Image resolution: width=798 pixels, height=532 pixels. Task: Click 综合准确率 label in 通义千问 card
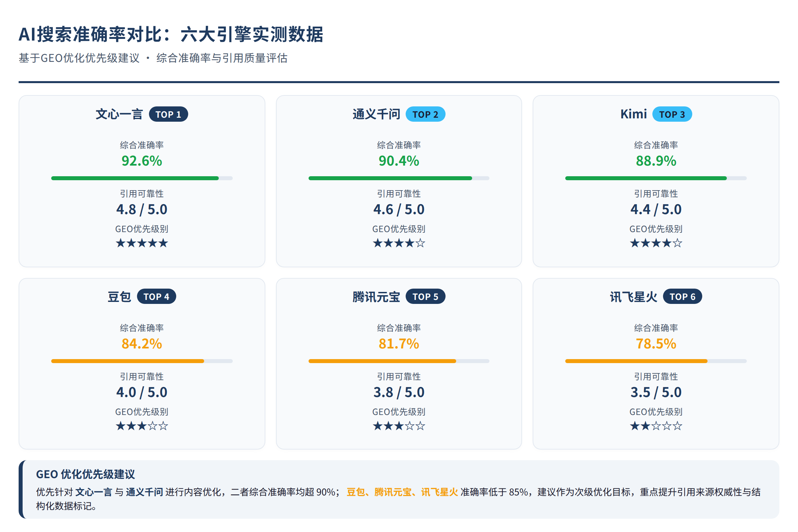click(x=399, y=145)
